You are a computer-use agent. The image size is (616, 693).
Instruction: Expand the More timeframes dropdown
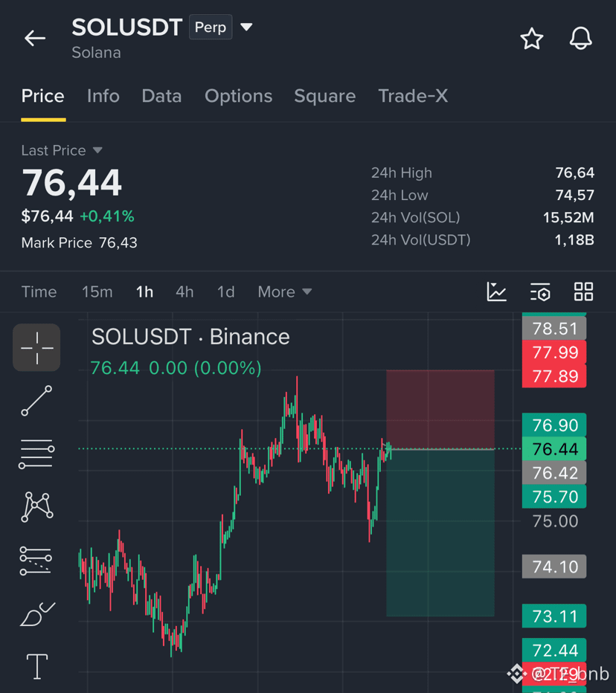(x=285, y=291)
